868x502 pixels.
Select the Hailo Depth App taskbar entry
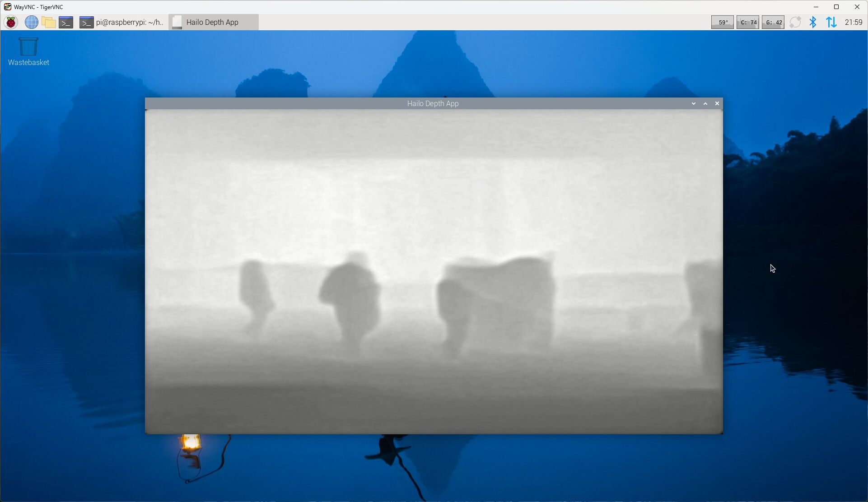tap(213, 22)
